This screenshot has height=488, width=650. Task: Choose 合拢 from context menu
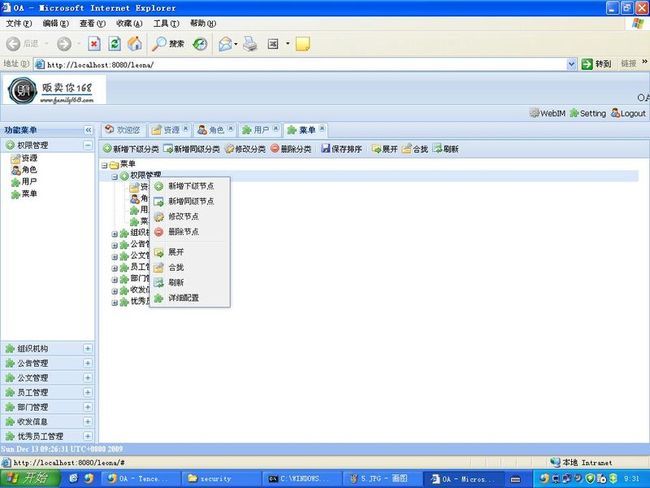click(x=189, y=267)
